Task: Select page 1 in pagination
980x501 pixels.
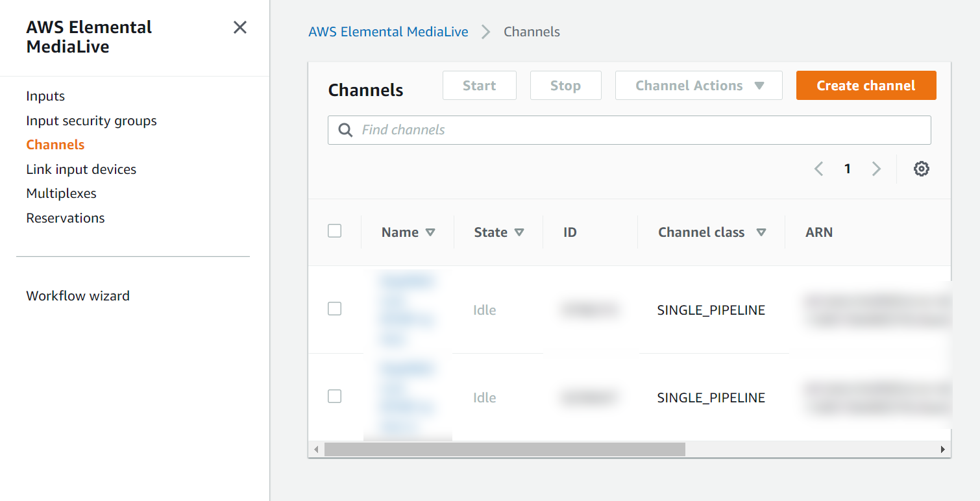Action: click(x=847, y=168)
